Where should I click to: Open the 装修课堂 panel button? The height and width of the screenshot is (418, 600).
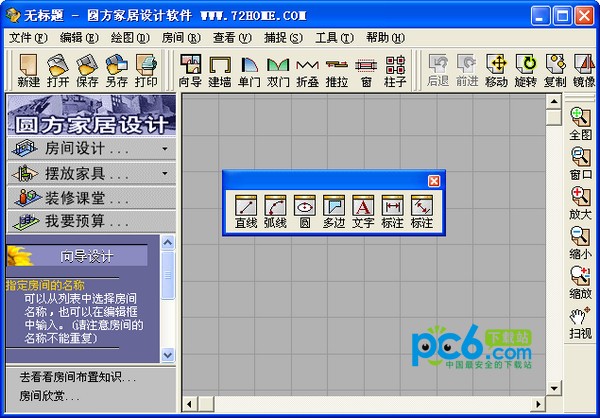(91, 198)
